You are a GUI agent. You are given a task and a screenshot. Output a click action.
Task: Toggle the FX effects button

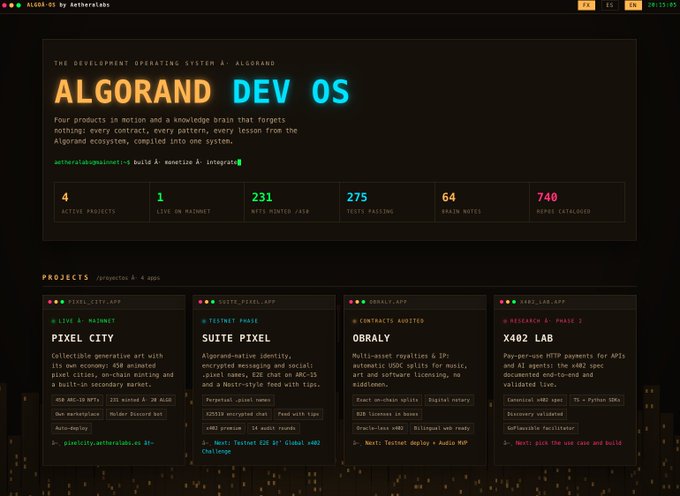point(586,5)
